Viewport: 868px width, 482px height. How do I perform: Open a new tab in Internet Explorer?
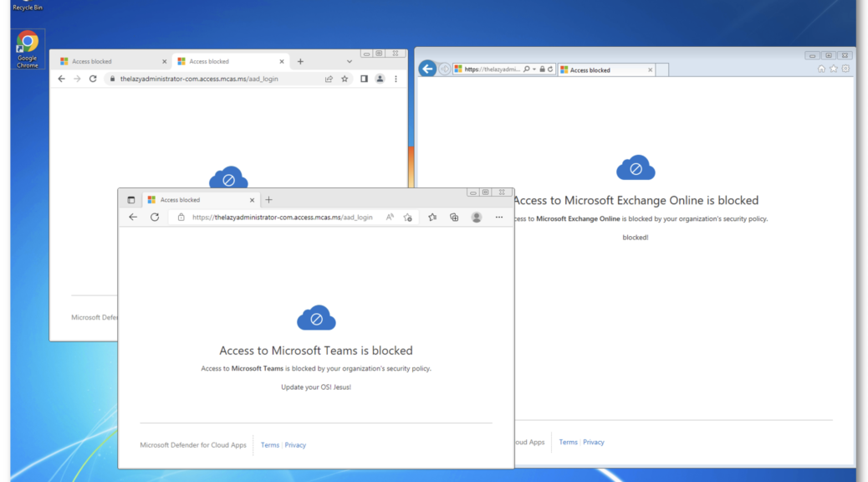point(661,69)
